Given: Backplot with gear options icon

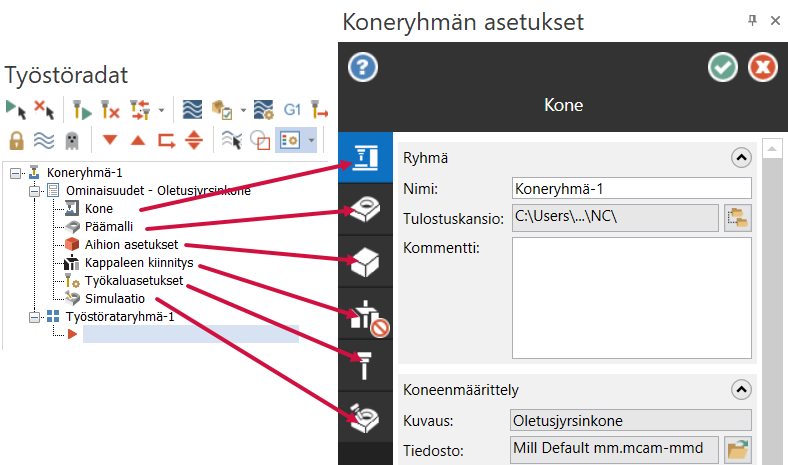Looking at the screenshot, I should pyautogui.click(x=264, y=109).
